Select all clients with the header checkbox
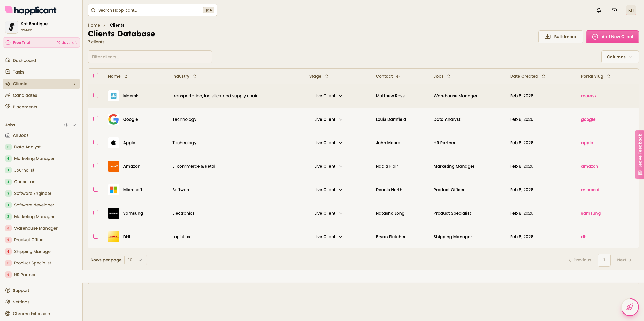This screenshot has height=321, width=644. [x=96, y=76]
